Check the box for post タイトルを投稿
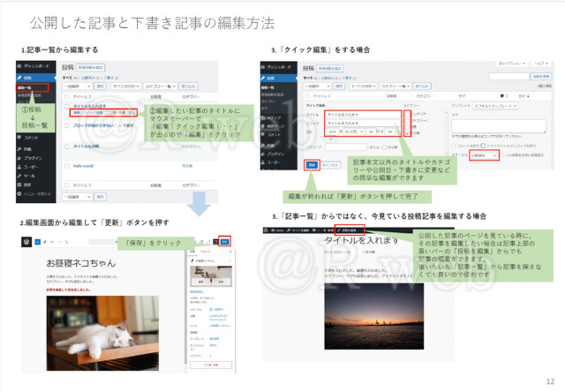Screen dimensions: 565x392 pyautogui.click(x=67, y=146)
